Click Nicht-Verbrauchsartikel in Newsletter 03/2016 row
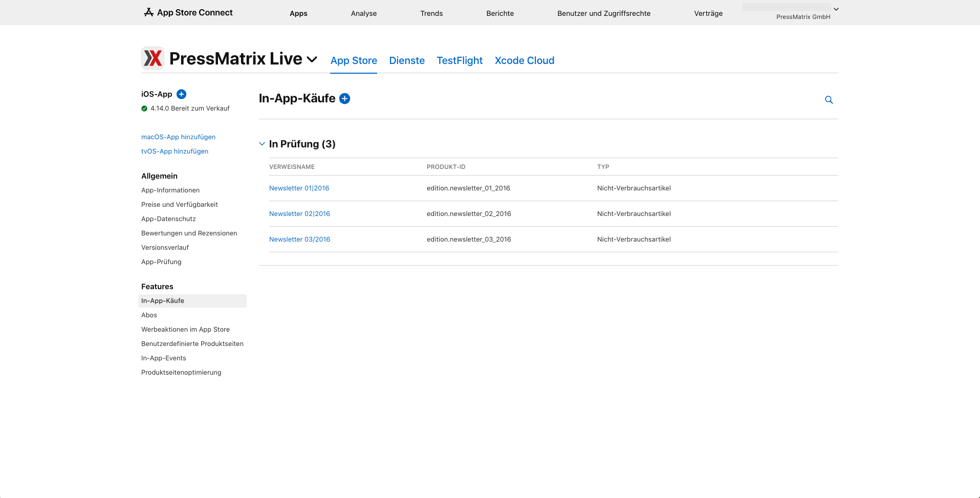This screenshot has width=980, height=498. coord(634,240)
